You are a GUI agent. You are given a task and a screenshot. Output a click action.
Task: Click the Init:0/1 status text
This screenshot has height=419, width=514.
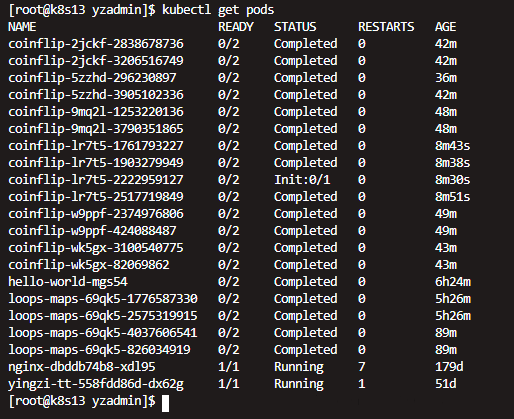tap(302, 180)
